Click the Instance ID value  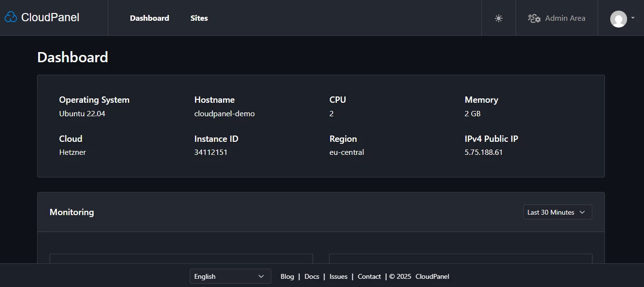click(x=211, y=152)
